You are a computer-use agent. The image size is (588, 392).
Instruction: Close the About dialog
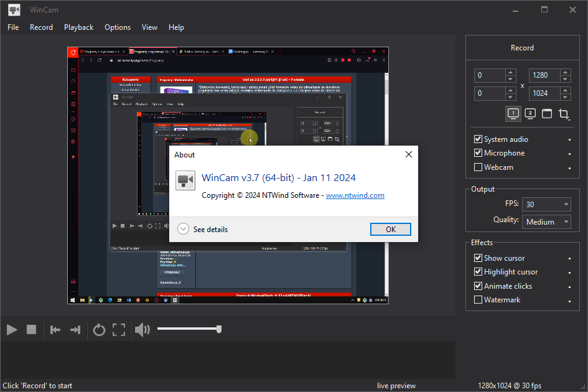click(x=409, y=154)
